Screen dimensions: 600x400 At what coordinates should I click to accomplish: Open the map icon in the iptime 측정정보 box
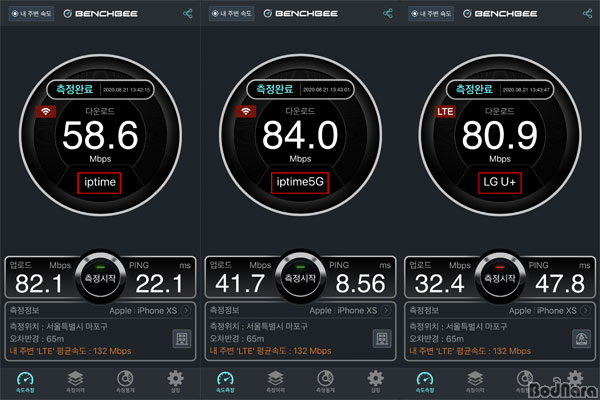pos(181,339)
